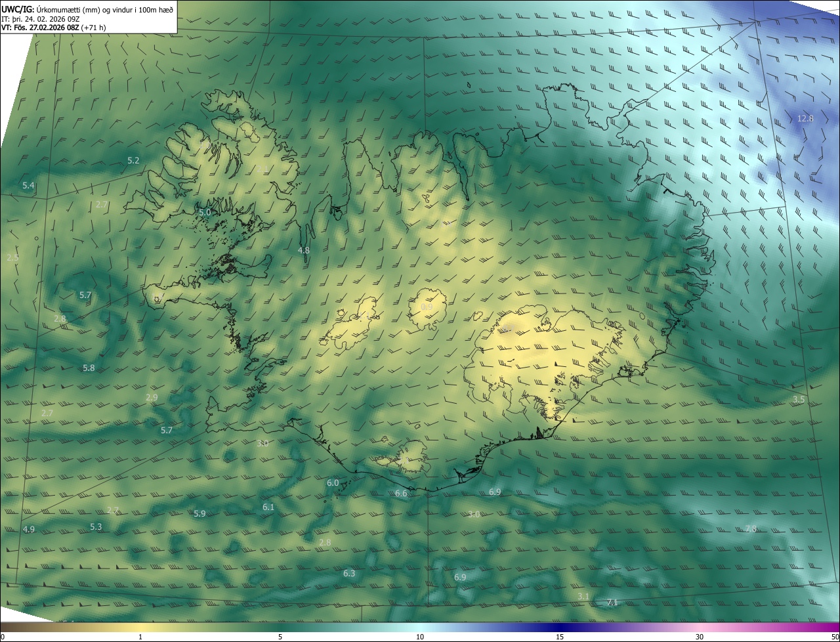Click the 7.8 value label on the map
The image size is (840, 642).
[751, 528]
